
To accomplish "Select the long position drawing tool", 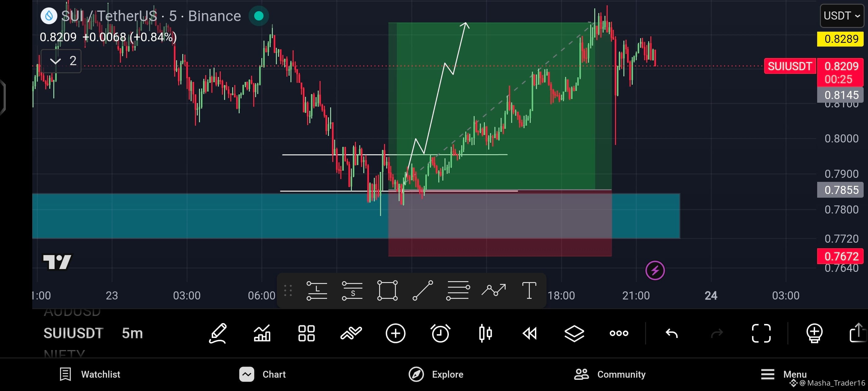I will coord(317,290).
